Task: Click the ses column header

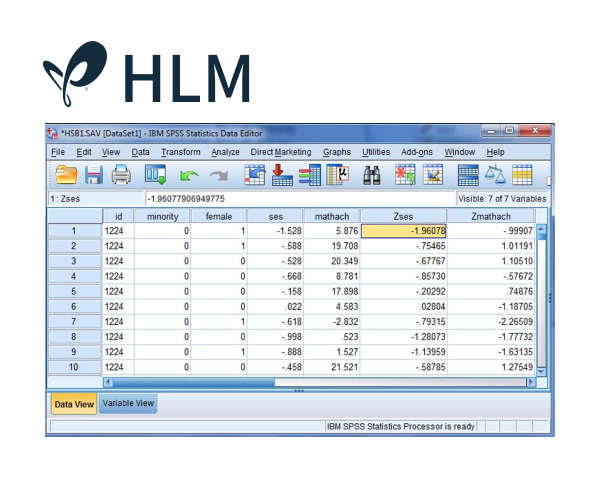Action: 276,217
